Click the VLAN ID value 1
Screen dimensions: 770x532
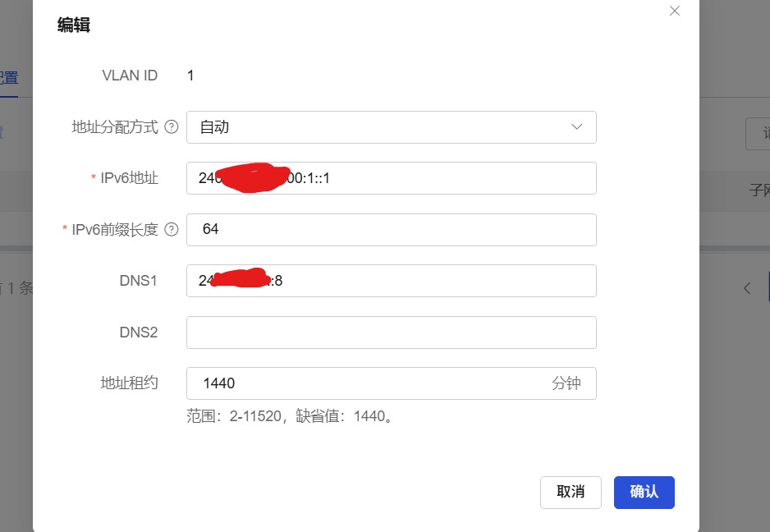190,76
